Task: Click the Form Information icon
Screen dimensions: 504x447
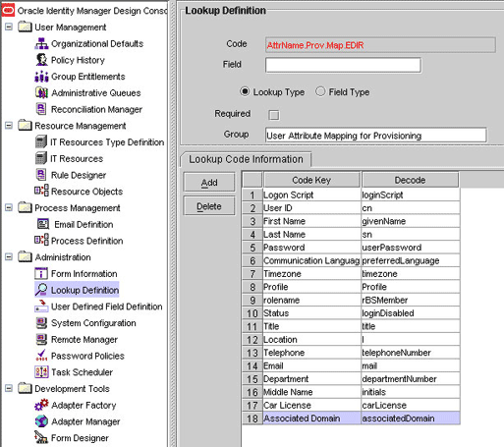Action: pos(41,273)
